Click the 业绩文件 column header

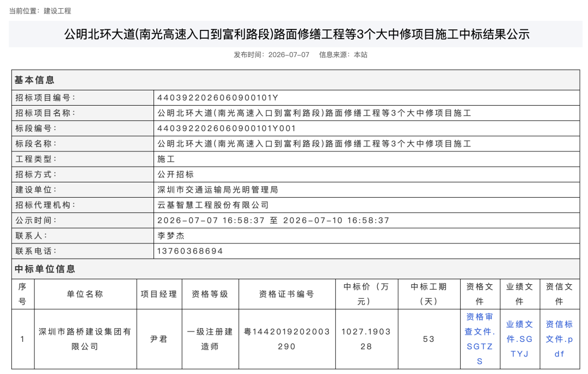click(520, 294)
